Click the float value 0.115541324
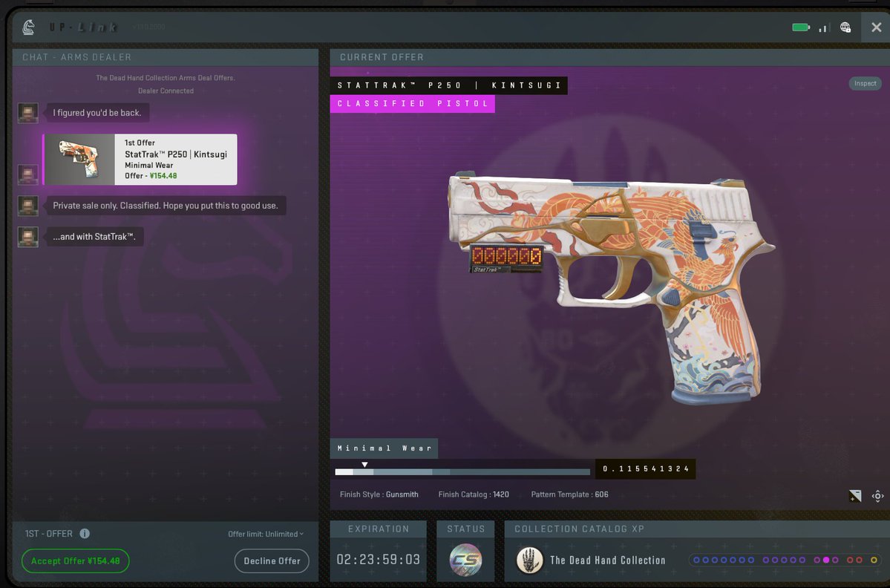Viewport: 890px width, 588px height. [645, 468]
